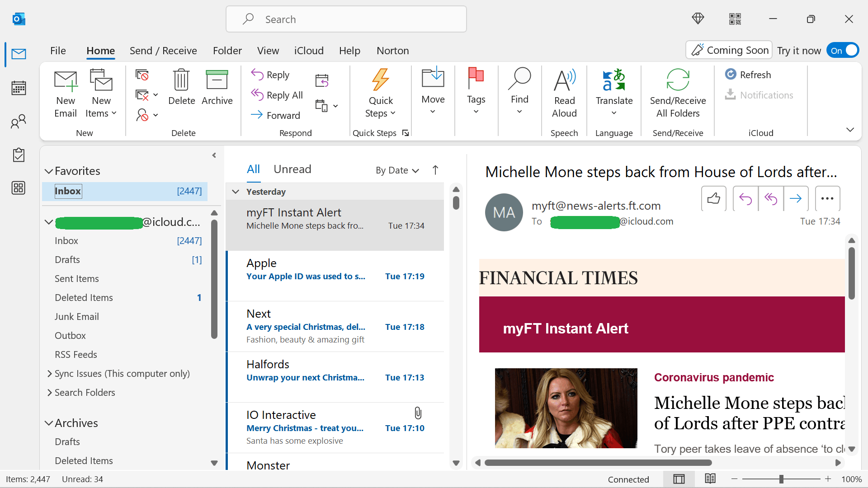Click Send/Receive All Folders icon
The width and height of the screenshot is (868, 488).
click(678, 80)
